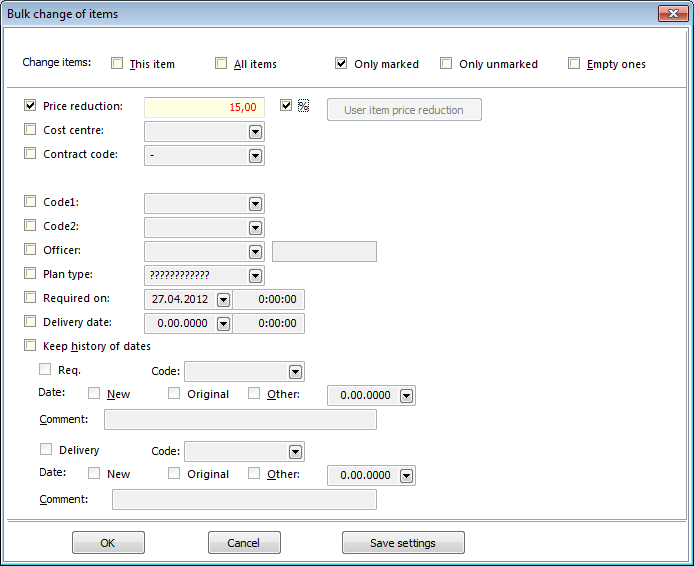Tick Original date checkbox under Req.
The image size is (694, 566).
click(x=174, y=393)
